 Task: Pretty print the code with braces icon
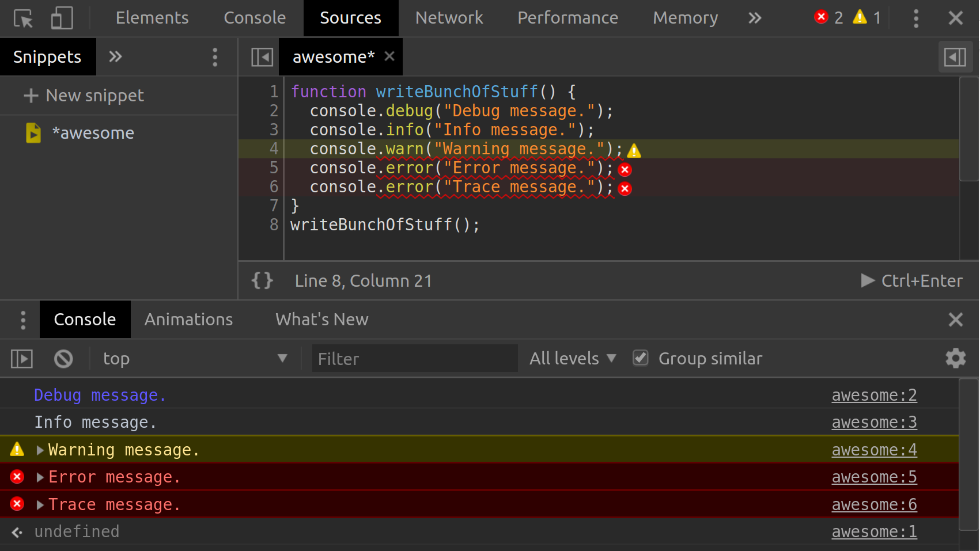(x=262, y=280)
